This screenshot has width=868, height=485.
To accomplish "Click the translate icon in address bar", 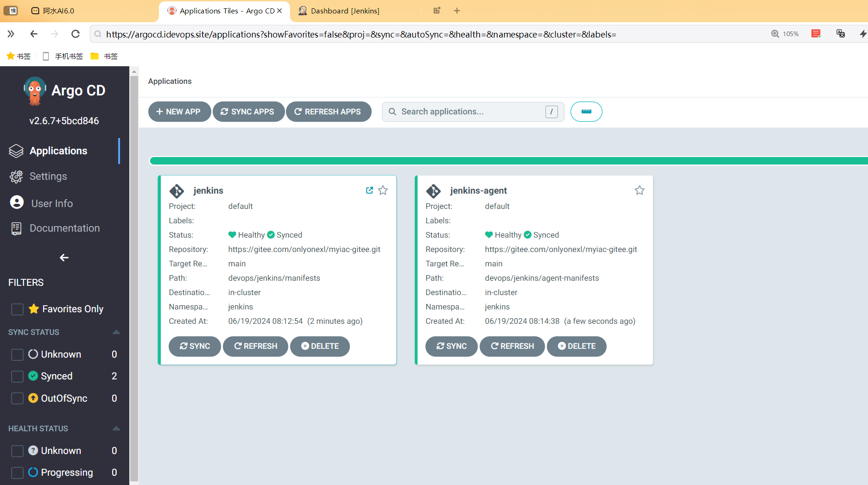I will click(x=840, y=33).
